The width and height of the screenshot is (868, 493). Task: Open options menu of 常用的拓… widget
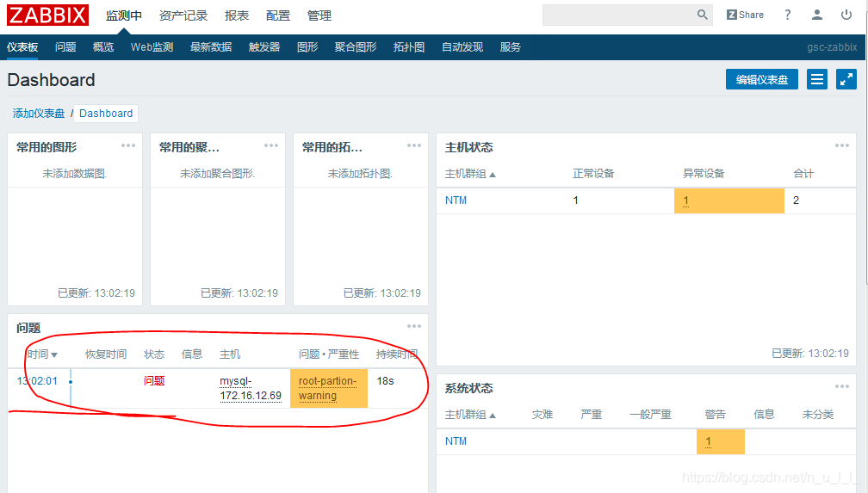[x=413, y=145]
